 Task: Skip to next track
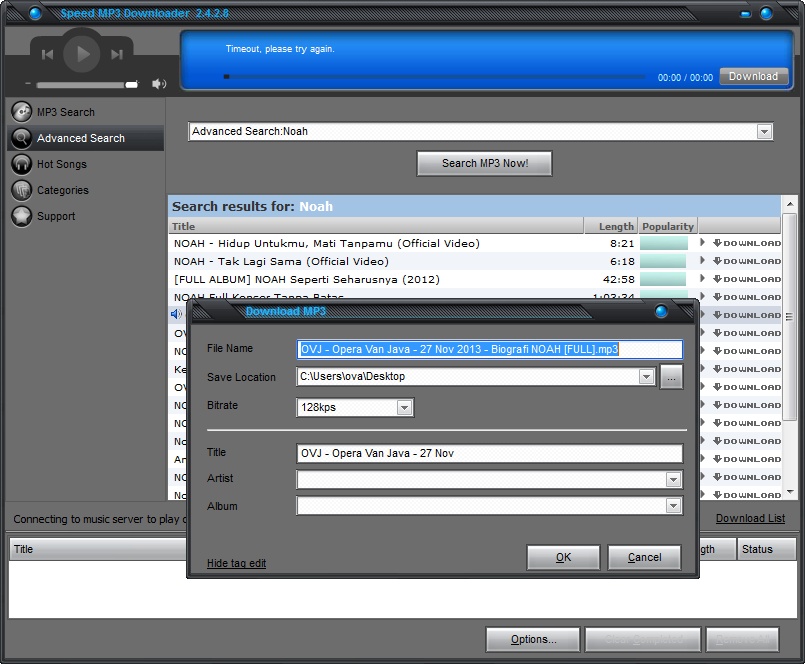pos(117,54)
